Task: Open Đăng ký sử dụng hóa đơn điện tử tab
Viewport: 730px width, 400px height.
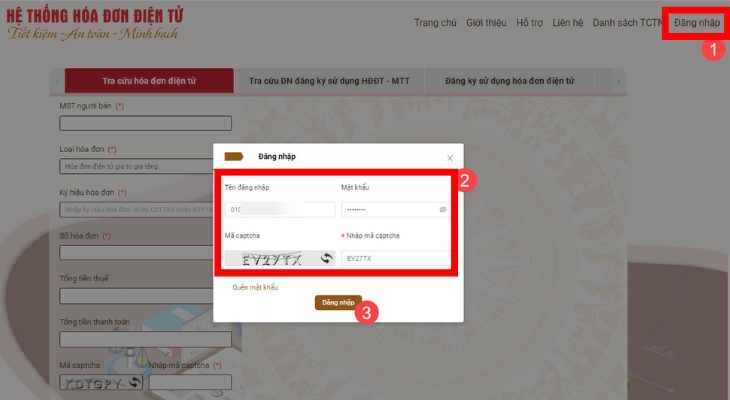Action: pos(509,81)
